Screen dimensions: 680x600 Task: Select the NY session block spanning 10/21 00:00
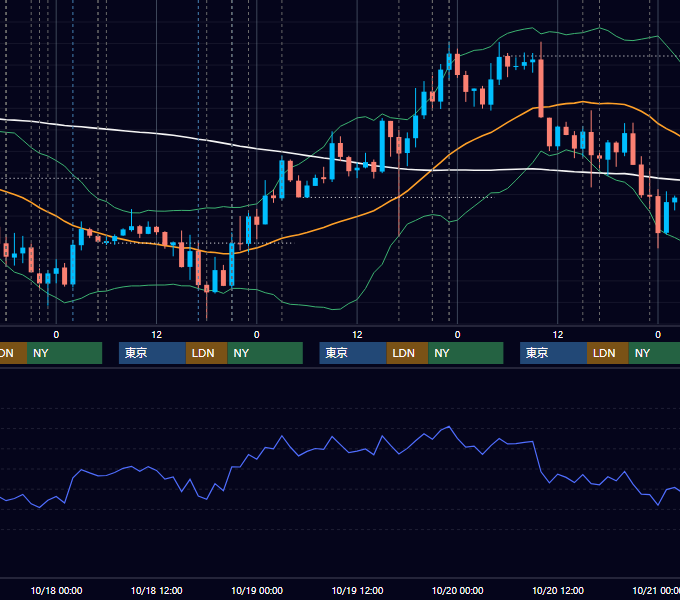point(654,353)
